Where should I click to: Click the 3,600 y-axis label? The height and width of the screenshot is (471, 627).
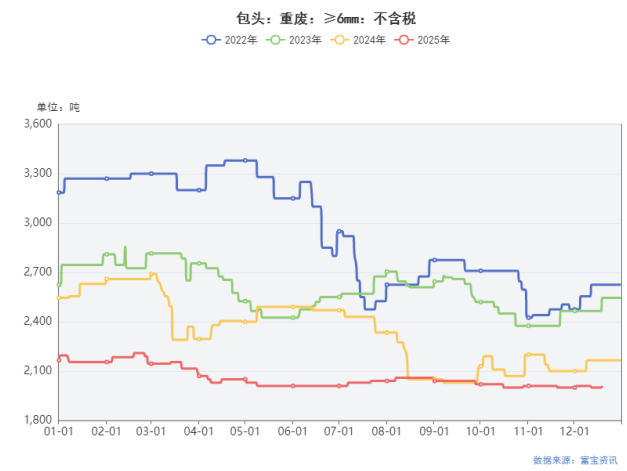click(x=37, y=124)
